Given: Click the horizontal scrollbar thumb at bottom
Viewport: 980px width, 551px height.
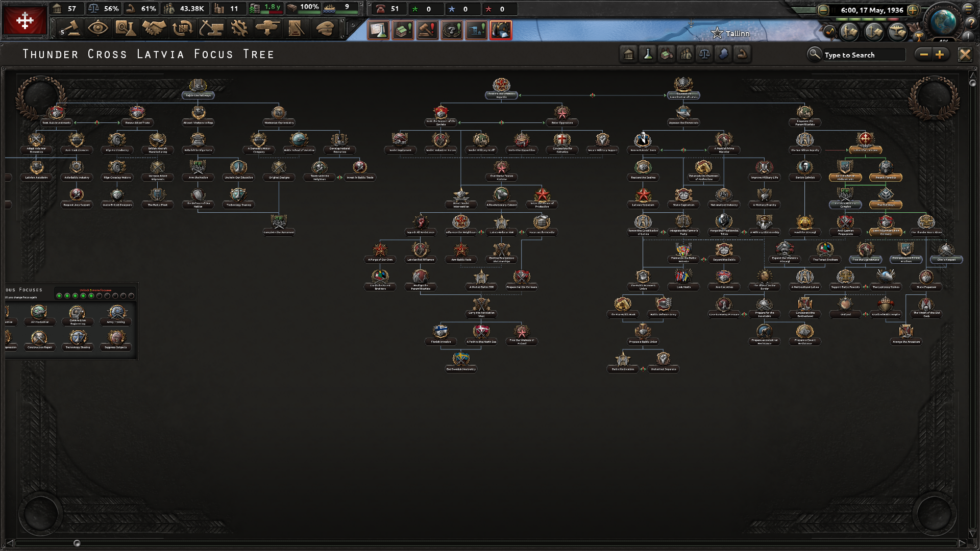Looking at the screenshot, I should tap(77, 543).
